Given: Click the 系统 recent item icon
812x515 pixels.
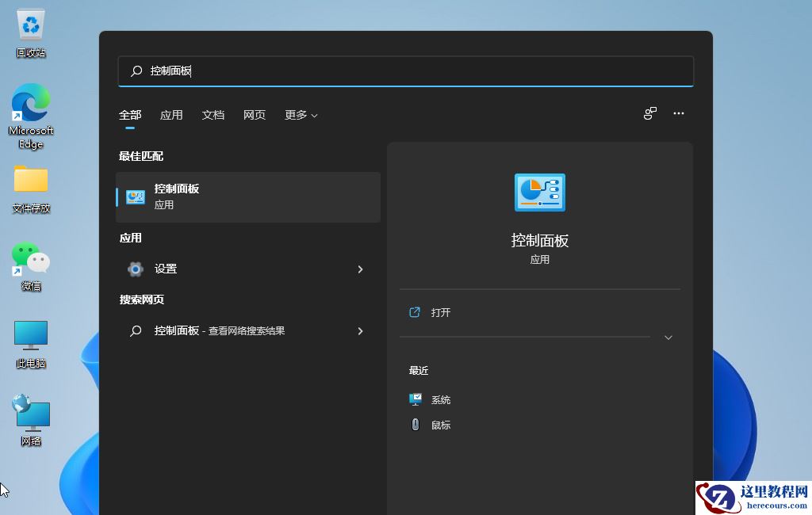Looking at the screenshot, I should point(416,399).
